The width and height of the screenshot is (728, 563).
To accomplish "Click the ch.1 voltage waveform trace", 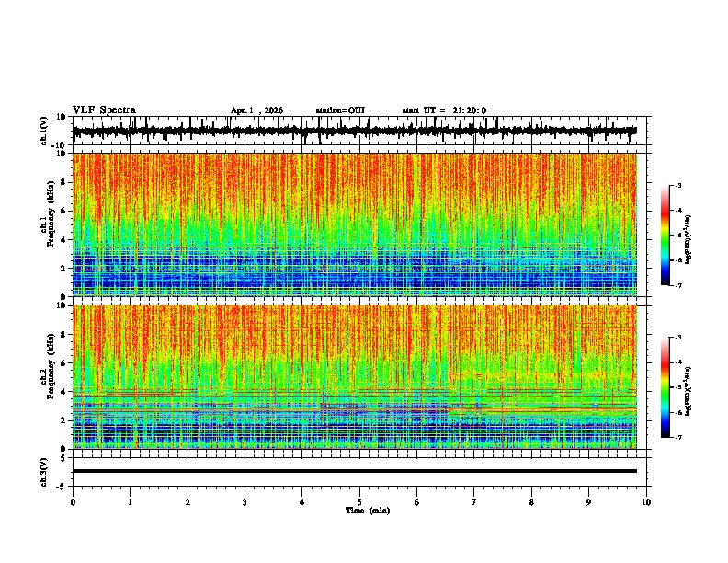I will (x=355, y=132).
